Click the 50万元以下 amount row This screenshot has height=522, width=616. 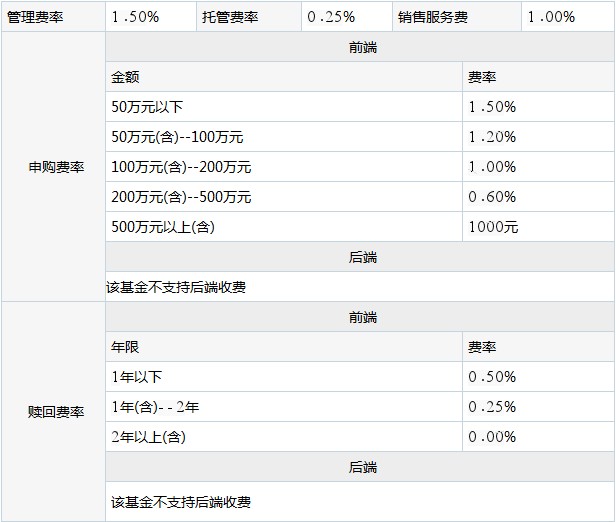148,107
